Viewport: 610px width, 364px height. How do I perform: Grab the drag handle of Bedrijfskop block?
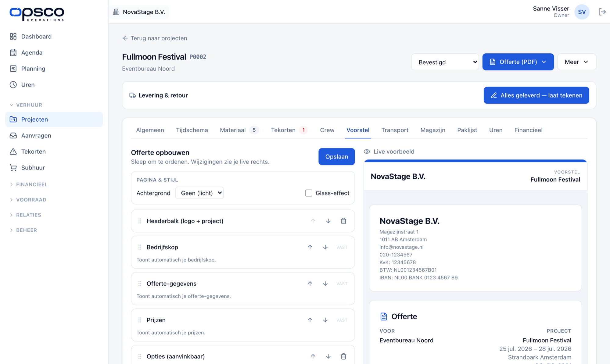(140, 247)
